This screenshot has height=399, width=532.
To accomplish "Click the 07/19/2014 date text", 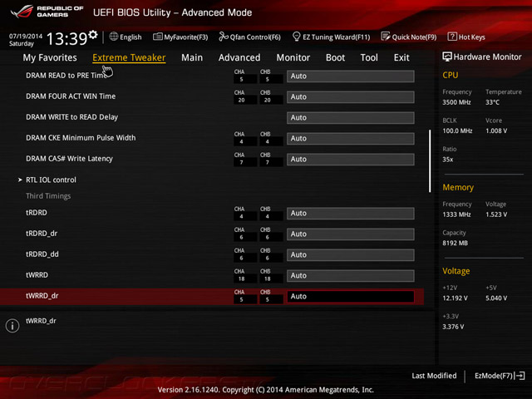I will [x=26, y=36].
